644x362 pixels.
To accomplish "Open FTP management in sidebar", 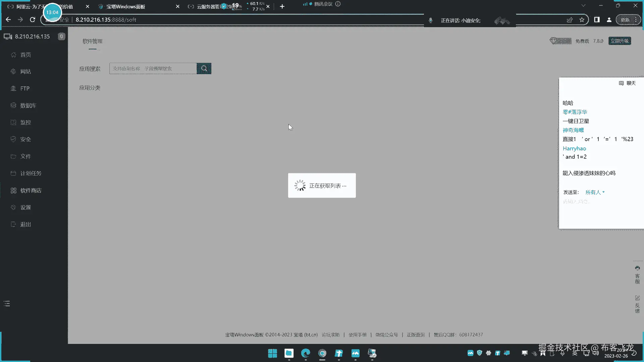I will click(25, 88).
